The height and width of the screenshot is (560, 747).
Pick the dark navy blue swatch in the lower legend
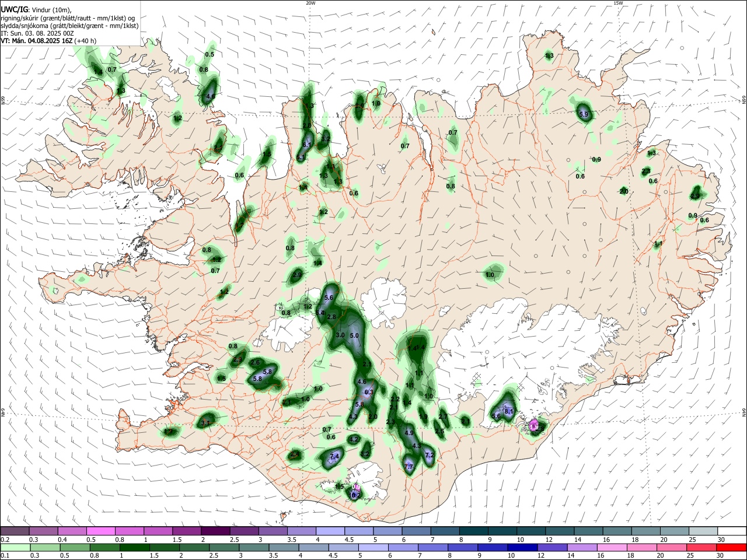coord(522,547)
